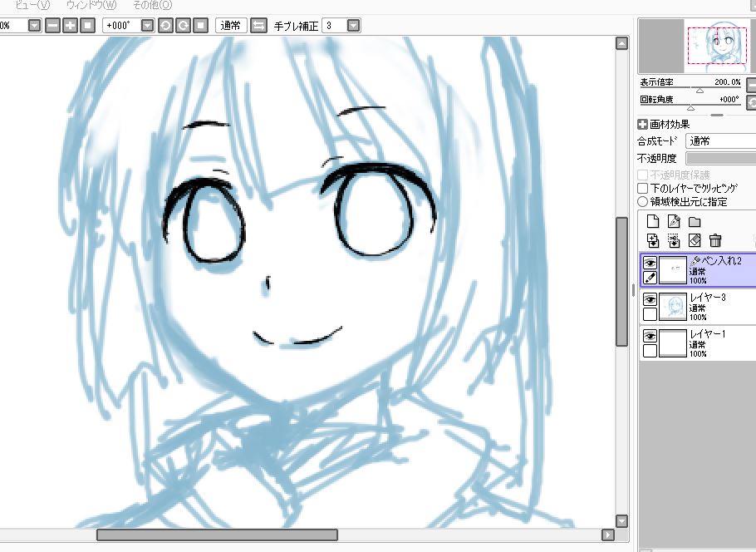Click the レイヤー1 layer name
756x552 pixels.
tap(708, 334)
